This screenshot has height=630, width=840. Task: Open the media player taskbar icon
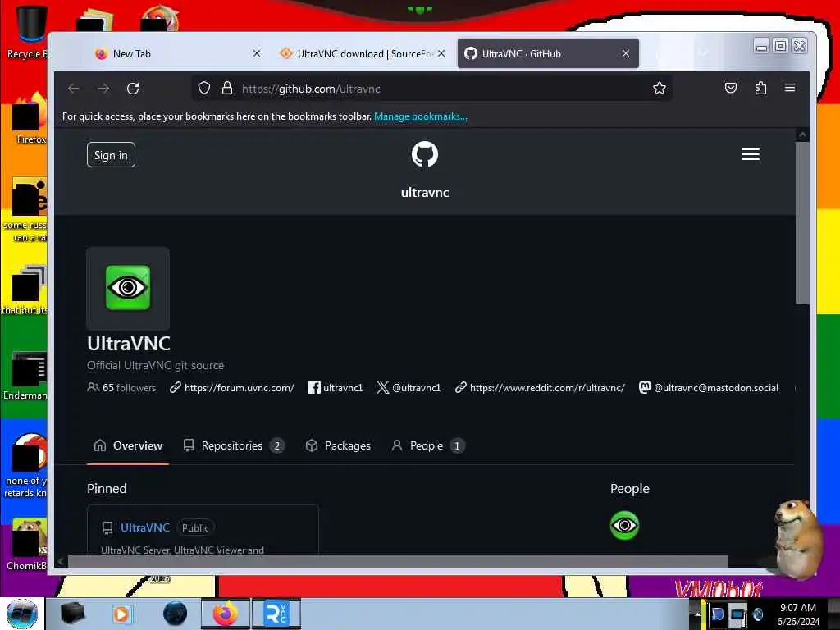click(122, 614)
